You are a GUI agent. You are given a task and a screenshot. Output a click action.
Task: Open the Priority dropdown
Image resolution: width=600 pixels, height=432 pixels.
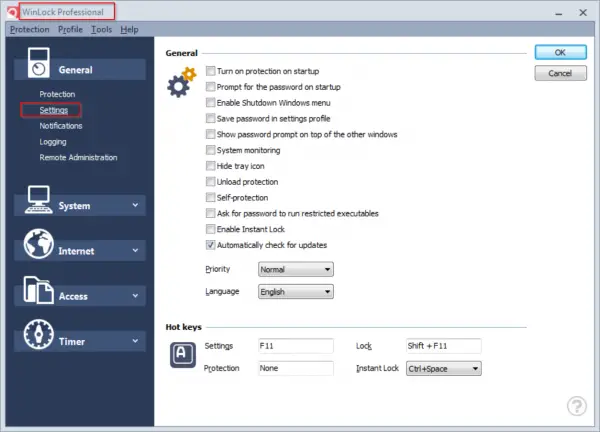point(295,269)
